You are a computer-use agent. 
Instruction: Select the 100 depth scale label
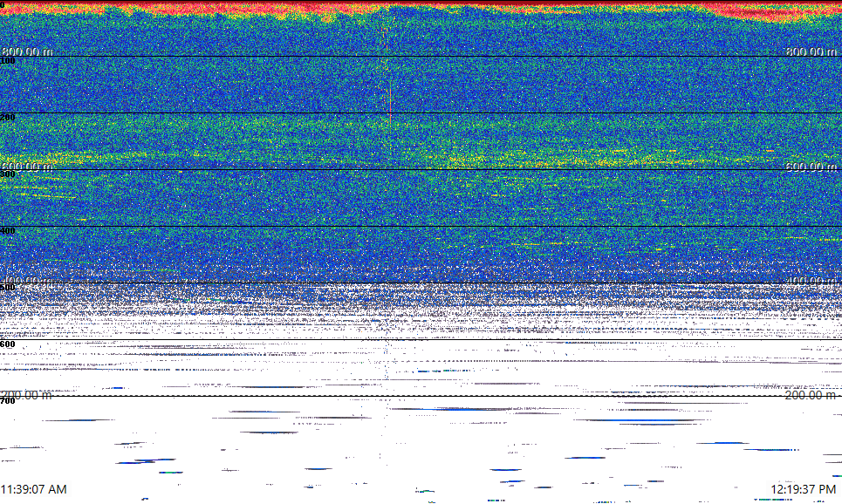click(x=8, y=61)
